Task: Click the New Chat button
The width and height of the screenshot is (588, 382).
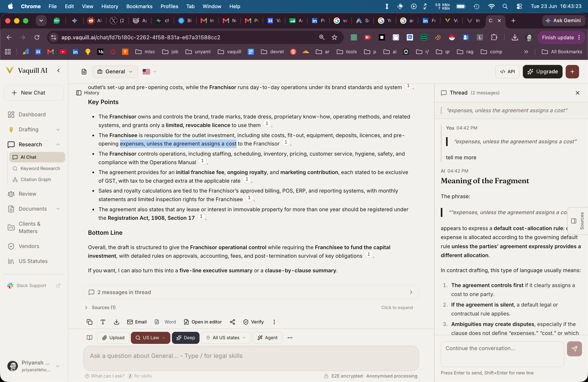Action: point(34,93)
